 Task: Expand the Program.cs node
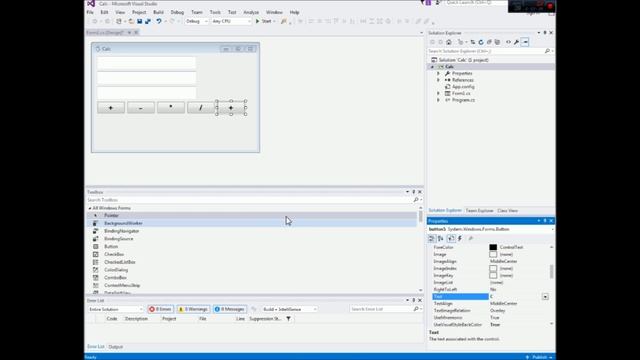coord(439,100)
